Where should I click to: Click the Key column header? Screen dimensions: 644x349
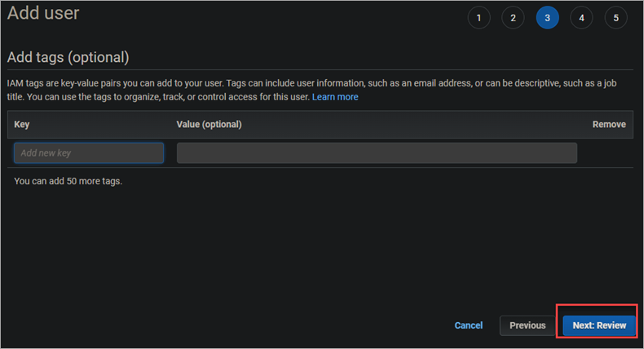[22, 125]
